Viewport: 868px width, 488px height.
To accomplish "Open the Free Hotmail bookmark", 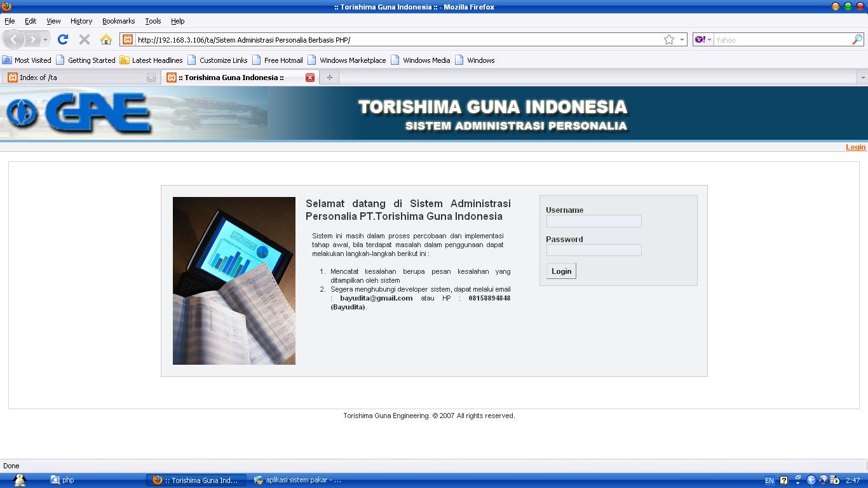I will click(278, 60).
